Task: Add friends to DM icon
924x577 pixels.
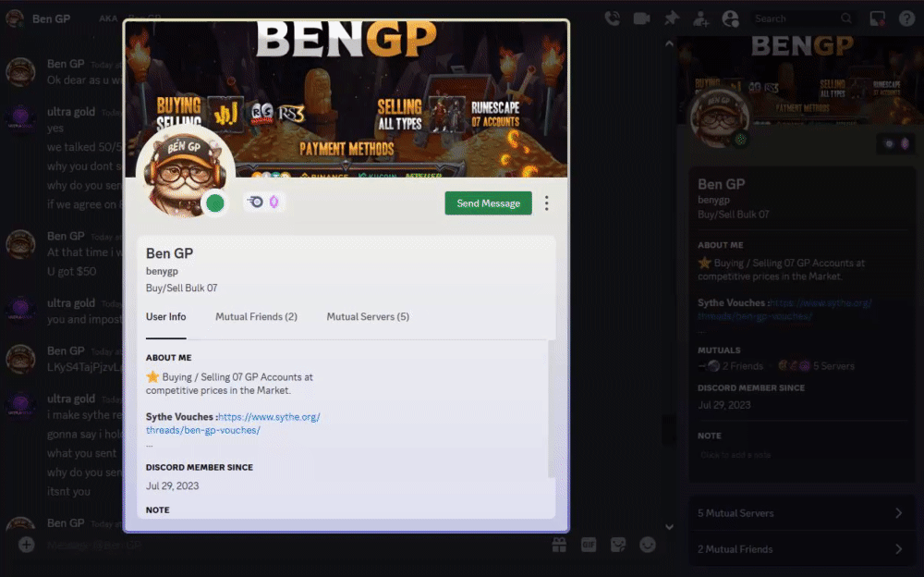Action: 700,18
